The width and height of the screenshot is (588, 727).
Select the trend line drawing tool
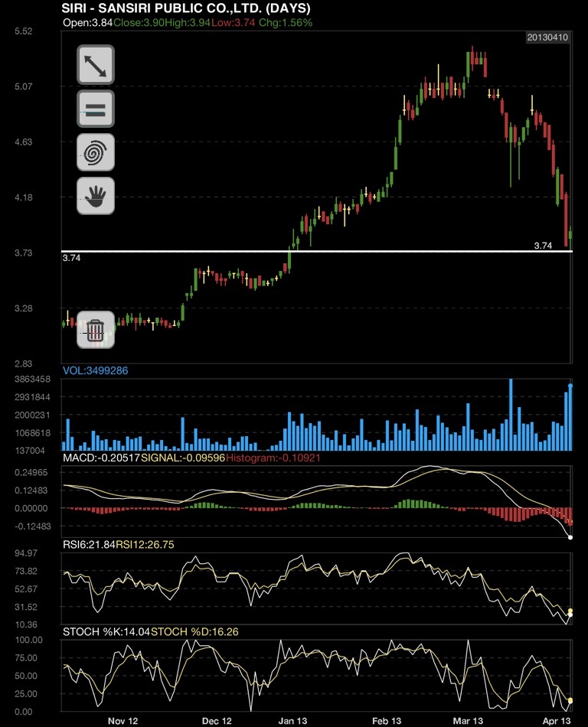pos(96,65)
